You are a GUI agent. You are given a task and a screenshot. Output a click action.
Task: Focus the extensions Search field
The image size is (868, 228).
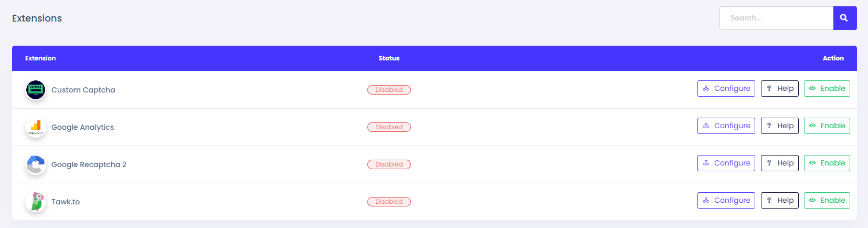[776, 18]
